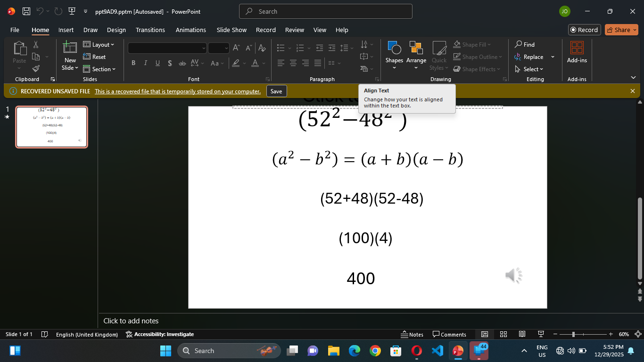The image size is (644, 362).
Task: Click the Share button
Action: point(621,30)
